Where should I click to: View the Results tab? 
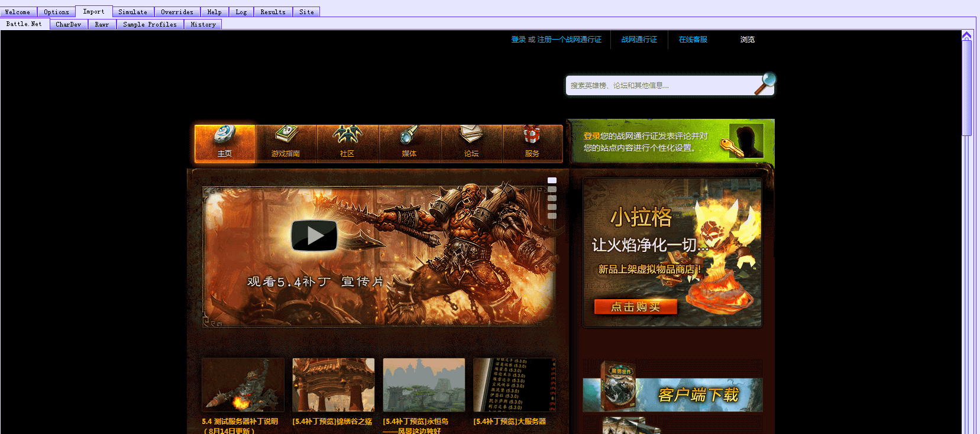click(273, 12)
